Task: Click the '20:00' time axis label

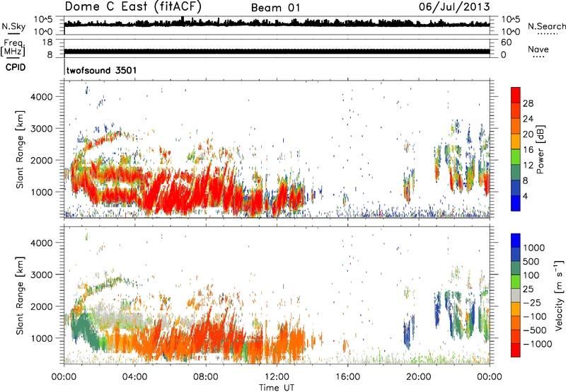Action: point(418,377)
